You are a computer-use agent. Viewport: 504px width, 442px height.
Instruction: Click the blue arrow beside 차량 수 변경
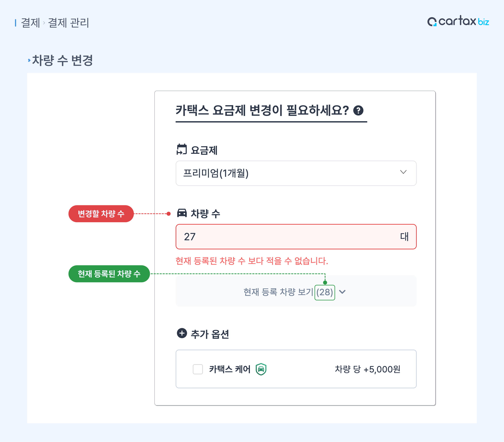(x=29, y=60)
